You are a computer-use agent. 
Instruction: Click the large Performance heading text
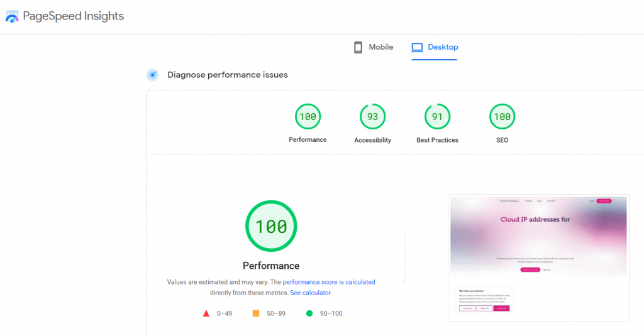click(271, 266)
